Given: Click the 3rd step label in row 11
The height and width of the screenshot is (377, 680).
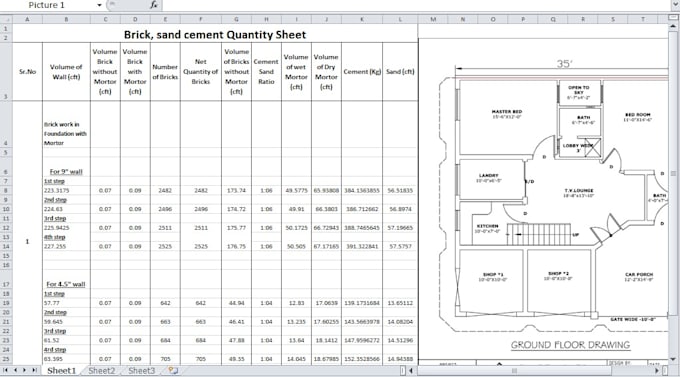Looking at the screenshot, I should 55,218.
